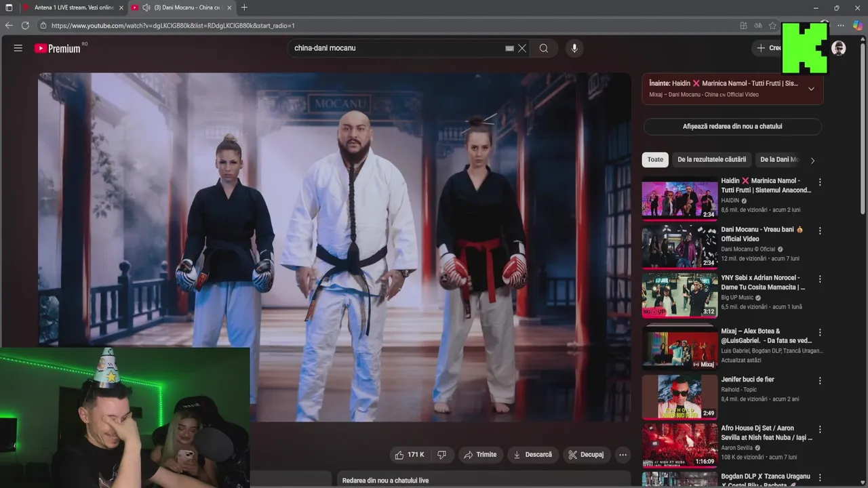Open options for Afro House DJ Set video
Screen dimensions: 868x488
pos(820,430)
